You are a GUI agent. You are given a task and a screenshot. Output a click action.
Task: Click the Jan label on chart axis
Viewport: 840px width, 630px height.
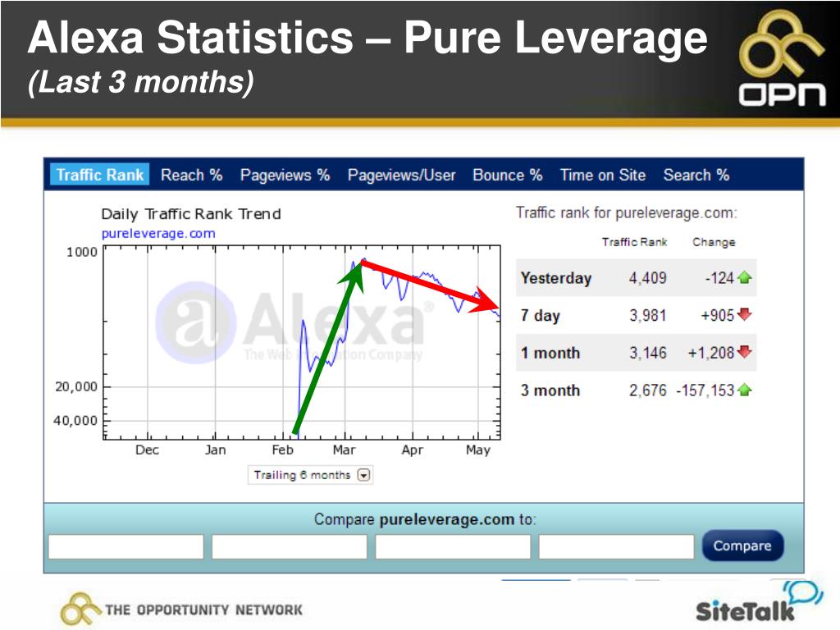click(x=216, y=450)
